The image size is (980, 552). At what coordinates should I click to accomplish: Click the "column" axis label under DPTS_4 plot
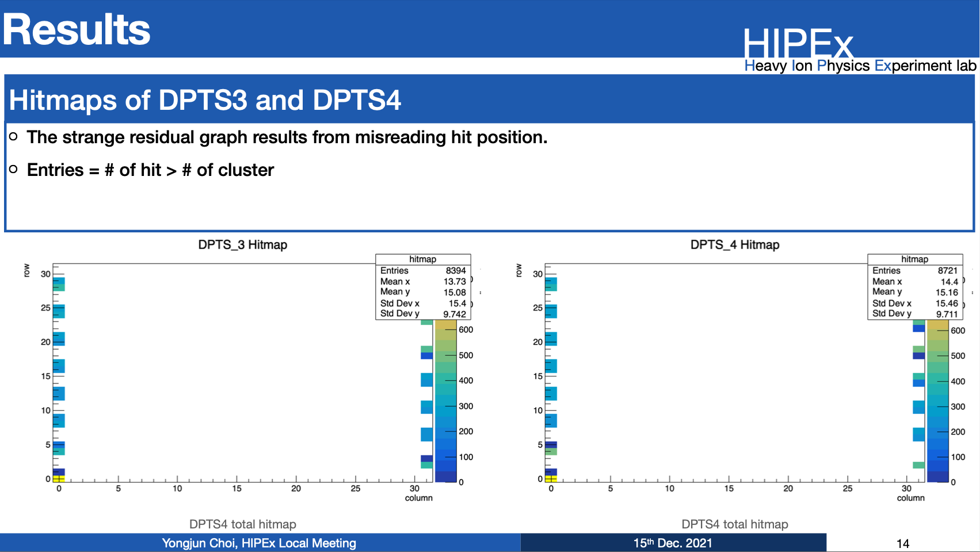(911, 498)
